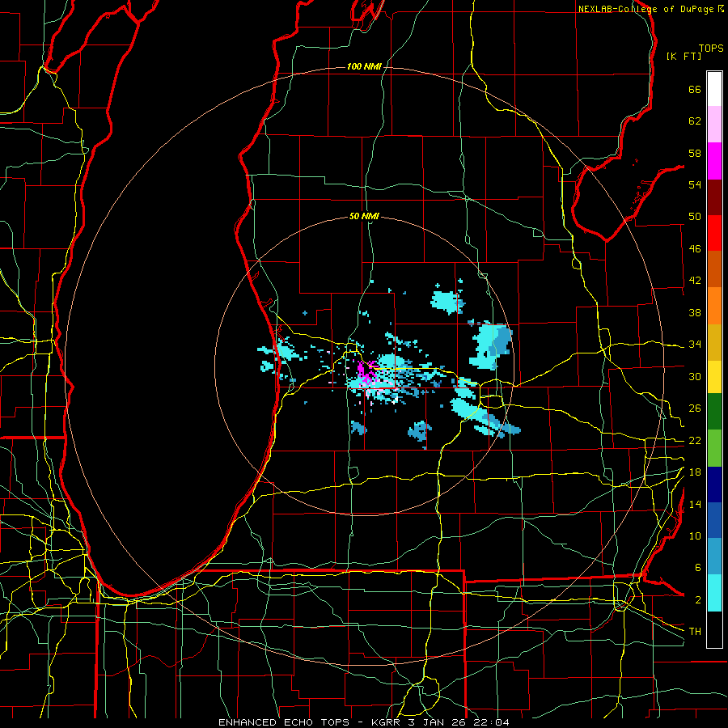The image size is (728, 728).
Task: Click the "[K FT]" units label
Action: click(x=684, y=56)
